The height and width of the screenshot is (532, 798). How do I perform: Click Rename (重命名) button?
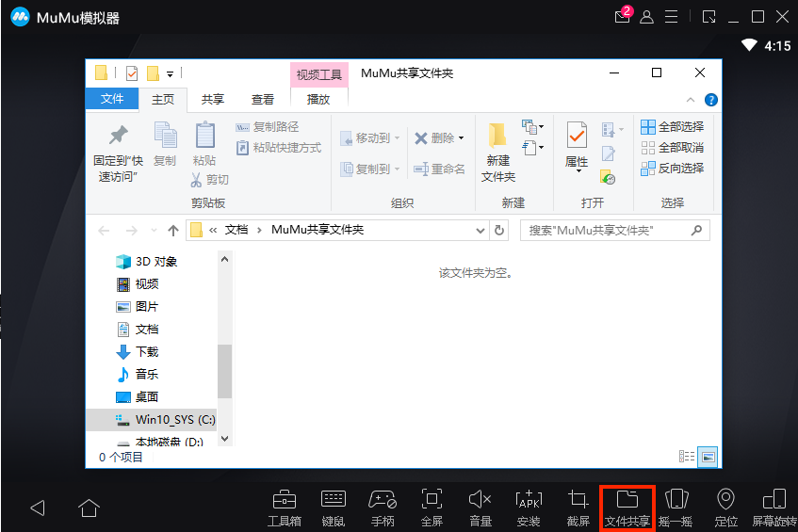[x=439, y=169]
